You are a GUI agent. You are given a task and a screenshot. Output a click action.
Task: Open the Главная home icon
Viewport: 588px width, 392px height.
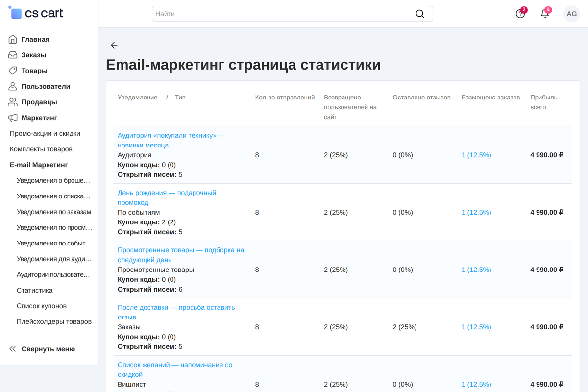[x=13, y=39]
